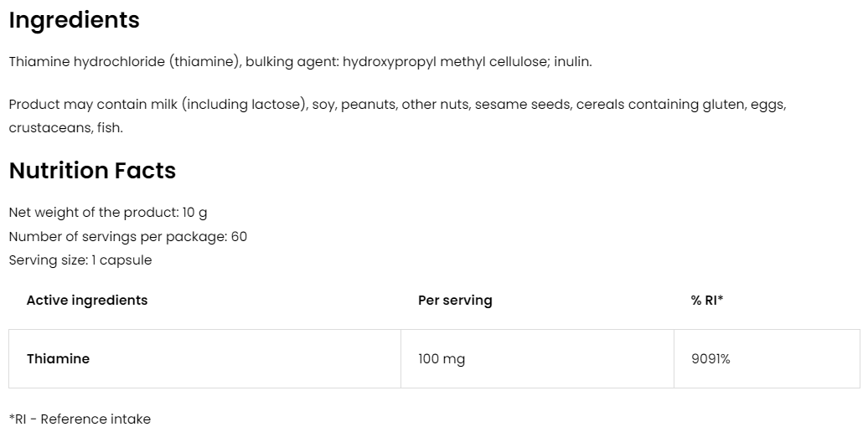Click the "Active ingredients" column header
The height and width of the screenshot is (432, 868).
pyautogui.click(x=87, y=300)
